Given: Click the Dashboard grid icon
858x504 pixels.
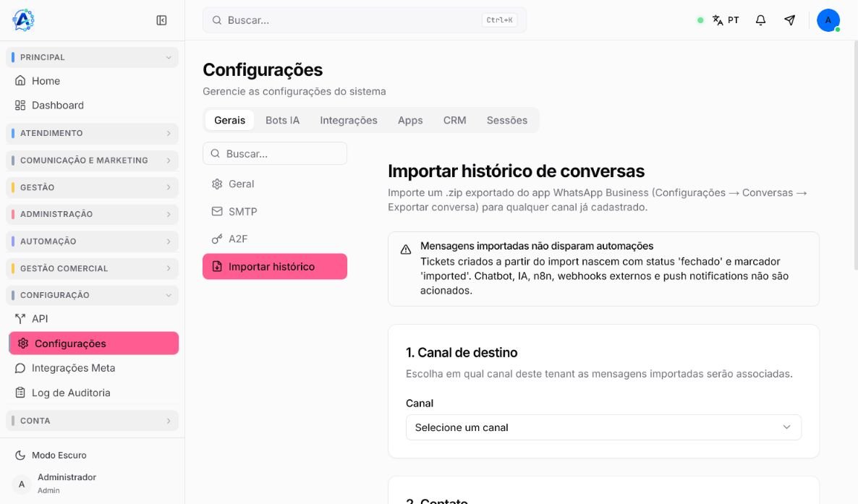Looking at the screenshot, I should pyautogui.click(x=20, y=105).
